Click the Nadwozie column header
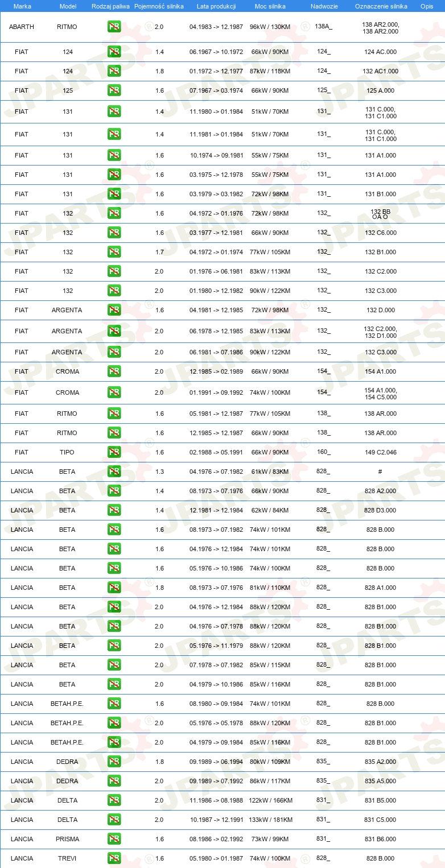The width and height of the screenshot is (445, 868). (x=324, y=6)
